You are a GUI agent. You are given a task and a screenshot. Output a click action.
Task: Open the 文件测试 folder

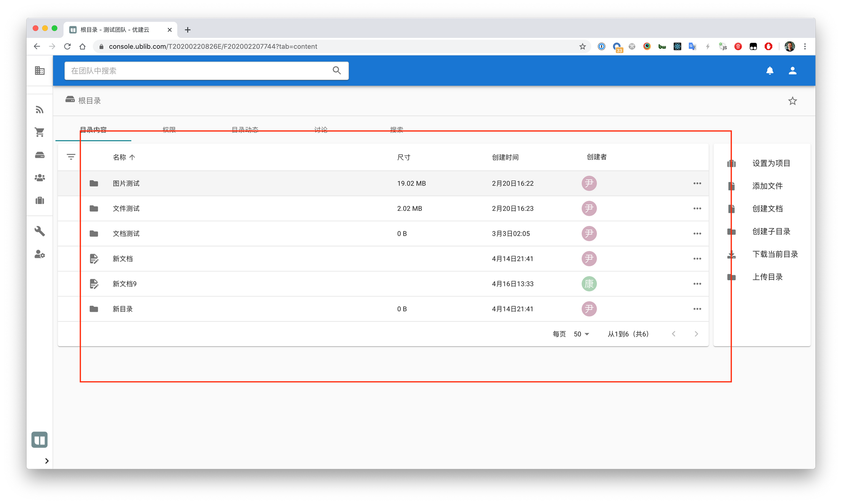tap(126, 209)
